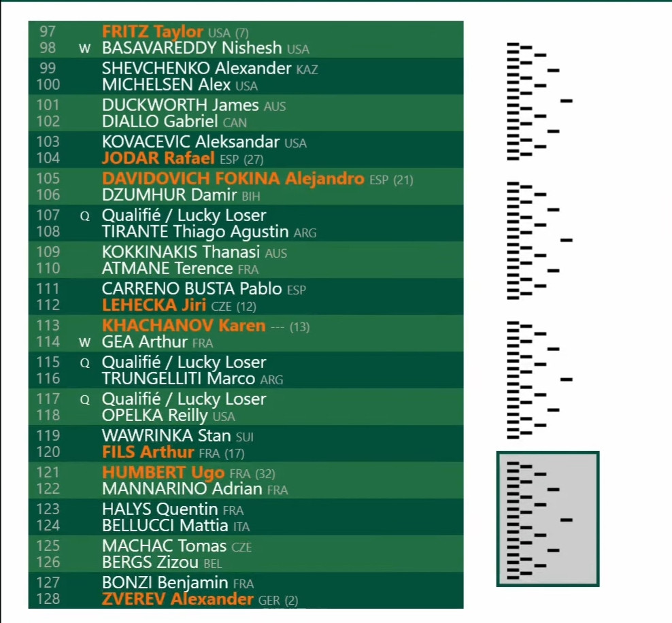This screenshot has width=672, height=623.
Task: Open MACHAC Tomas player entry
Action: click(x=164, y=546)
